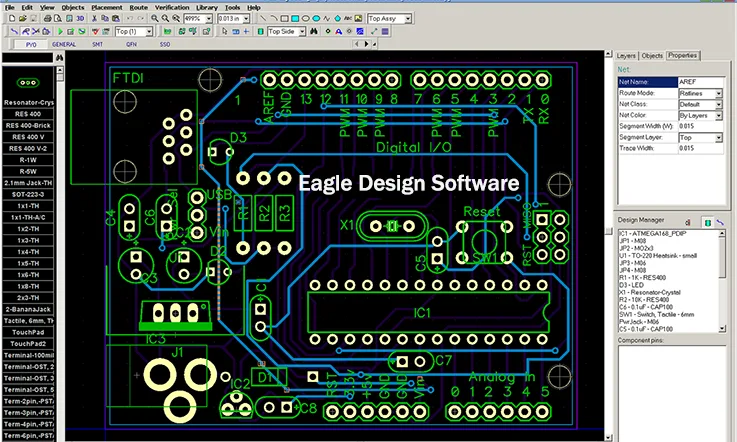Select the Text placement tool
Image resolution: width=737 pixels, height=442 pixels.
coord(348,18)
